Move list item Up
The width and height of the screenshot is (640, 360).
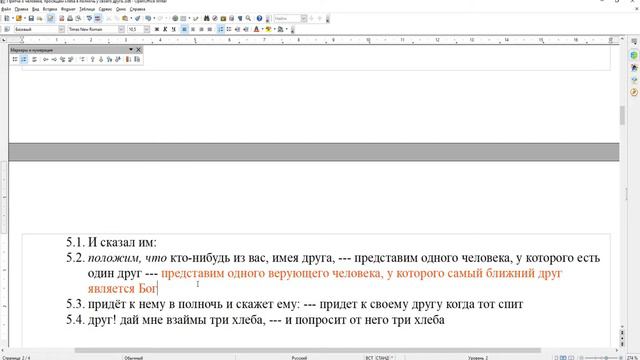[93, 60]
